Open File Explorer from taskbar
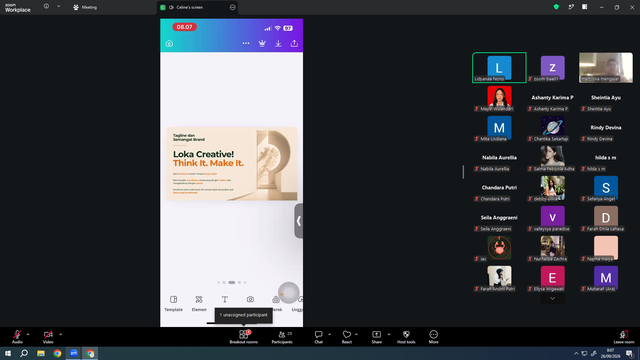The height and width of the screenshot is (360, 640). click(41, 353)
